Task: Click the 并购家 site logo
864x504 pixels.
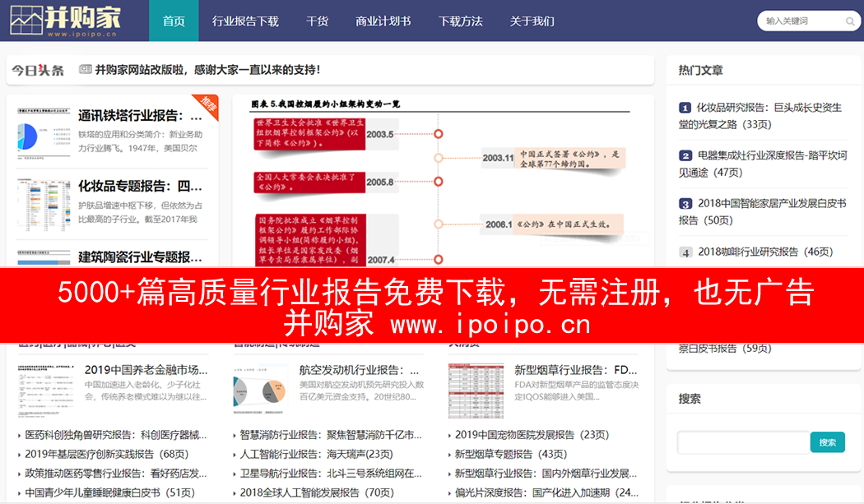Action: click(66, 21)
